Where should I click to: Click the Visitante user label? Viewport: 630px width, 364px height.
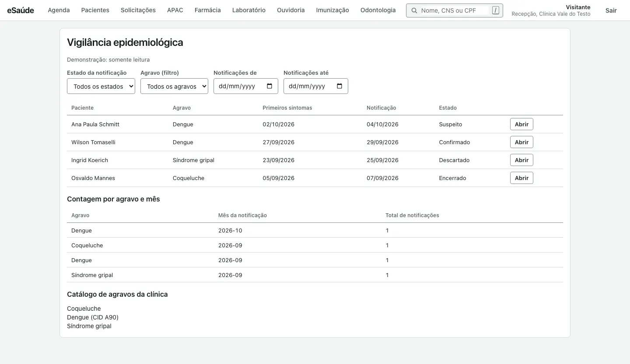click(578, 7)
